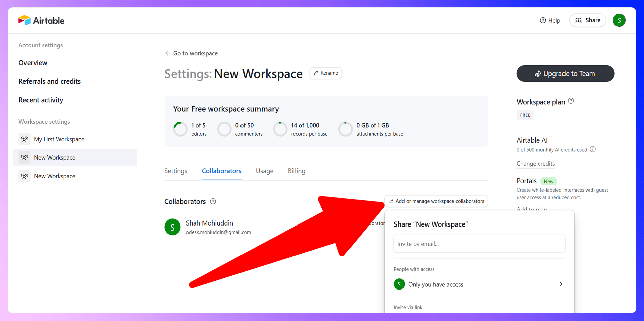This screenshot has height=321, width=644.
Task: Click the Workspace plan help icon
Action: tap(571, 101)
